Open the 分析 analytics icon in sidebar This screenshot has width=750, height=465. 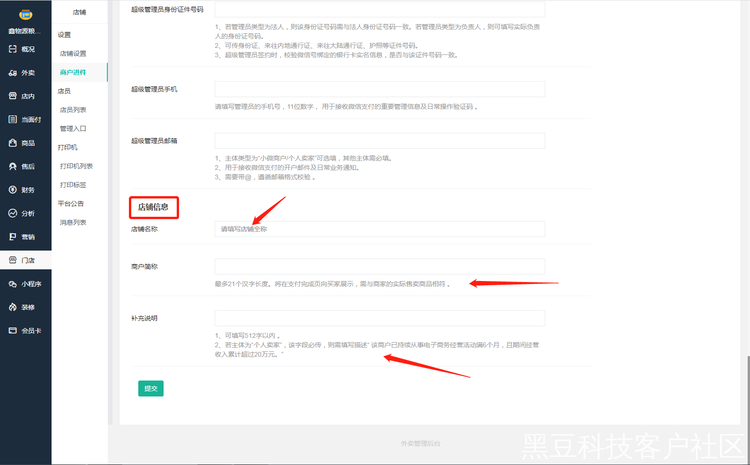coord(13,213)
